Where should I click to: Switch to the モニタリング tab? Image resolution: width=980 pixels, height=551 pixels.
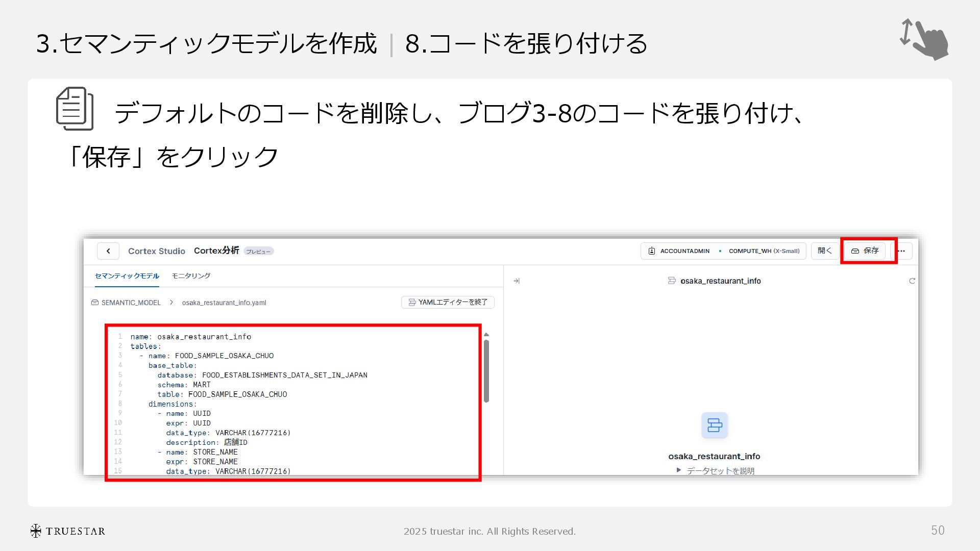[191, 276]
